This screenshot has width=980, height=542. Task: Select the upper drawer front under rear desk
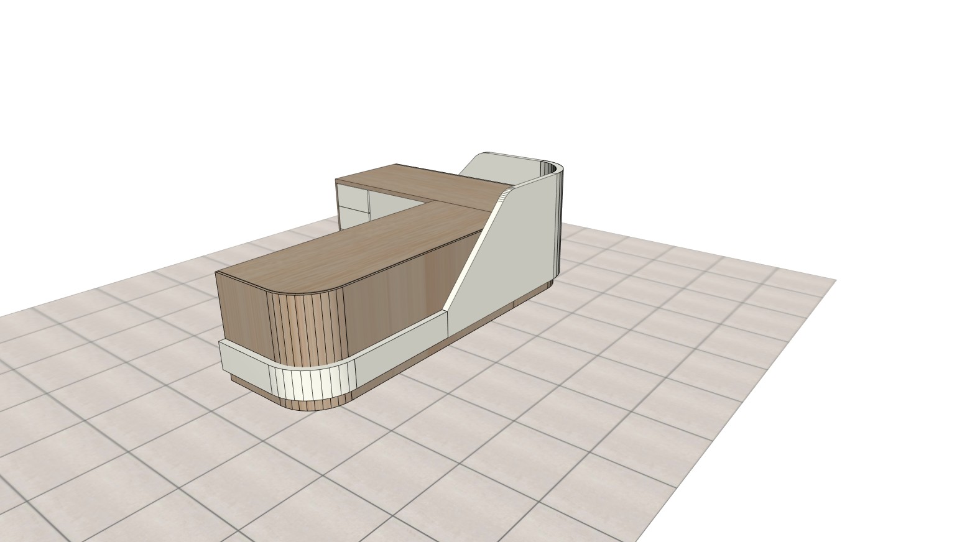pos(352,195)
